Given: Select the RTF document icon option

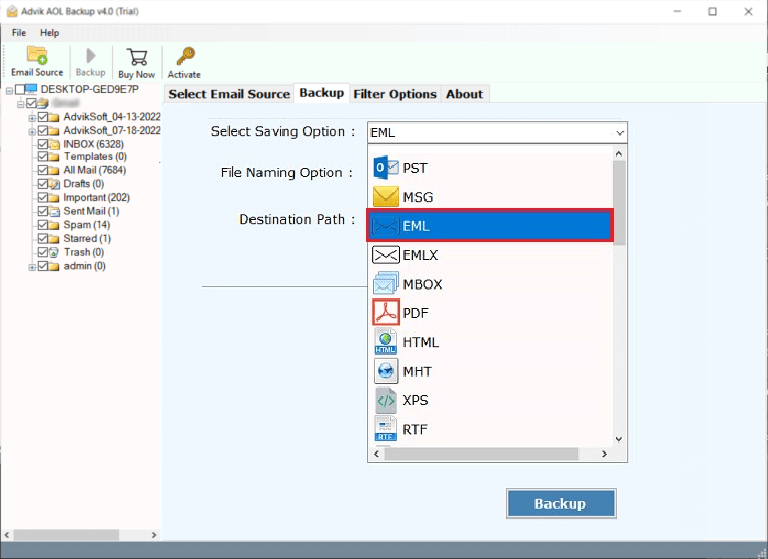Looking at the screenshot, I should point(385,429).
